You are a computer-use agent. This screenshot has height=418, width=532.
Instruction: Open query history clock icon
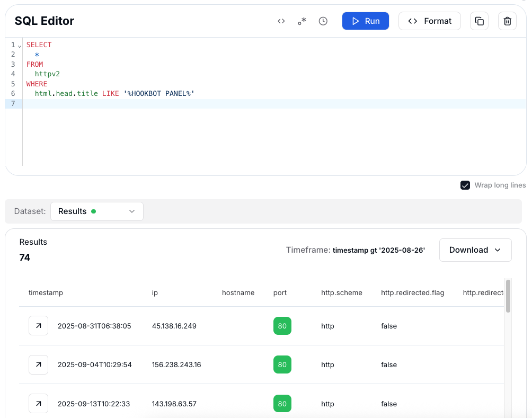click(x=323, y=21)
